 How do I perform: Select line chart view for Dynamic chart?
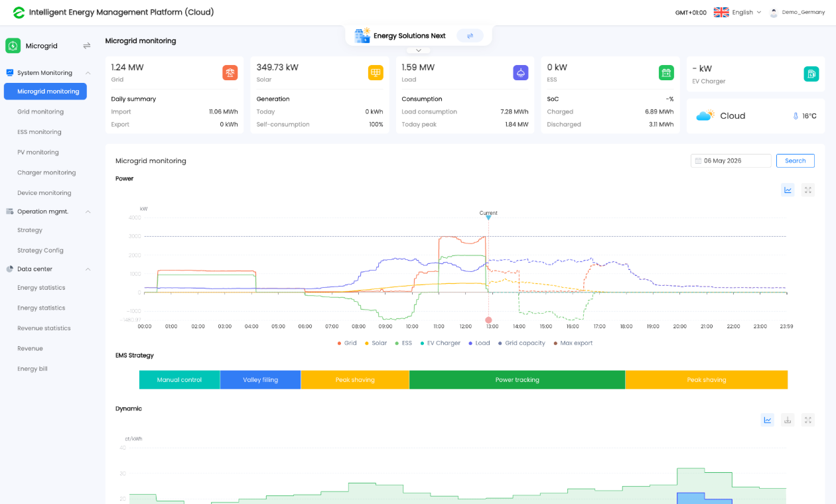point(768,420)
